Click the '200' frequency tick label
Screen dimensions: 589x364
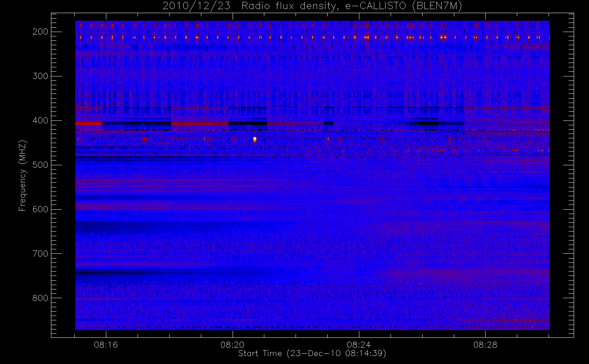40,32
